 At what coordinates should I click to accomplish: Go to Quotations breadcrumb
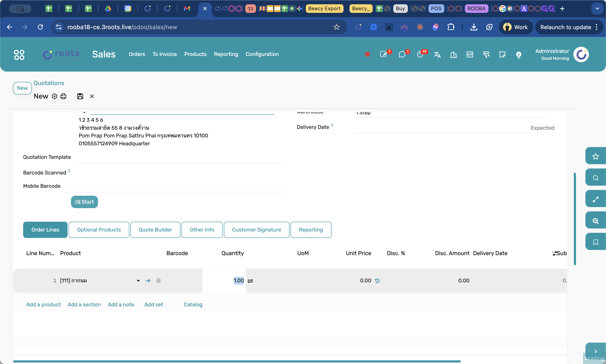[49, 83]
